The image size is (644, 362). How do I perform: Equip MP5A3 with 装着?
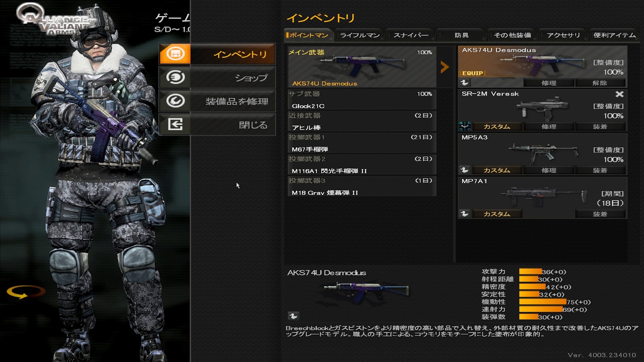[600, 171]
